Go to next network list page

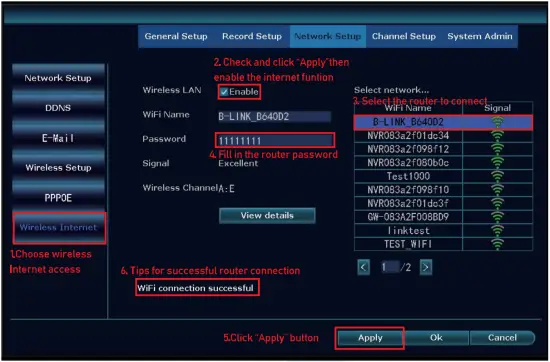[x=426, y=267]
